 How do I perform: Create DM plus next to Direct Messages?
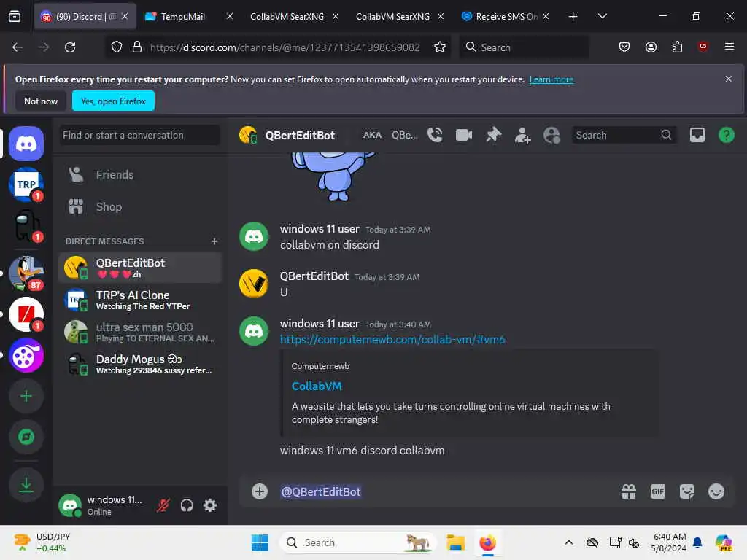214,241
